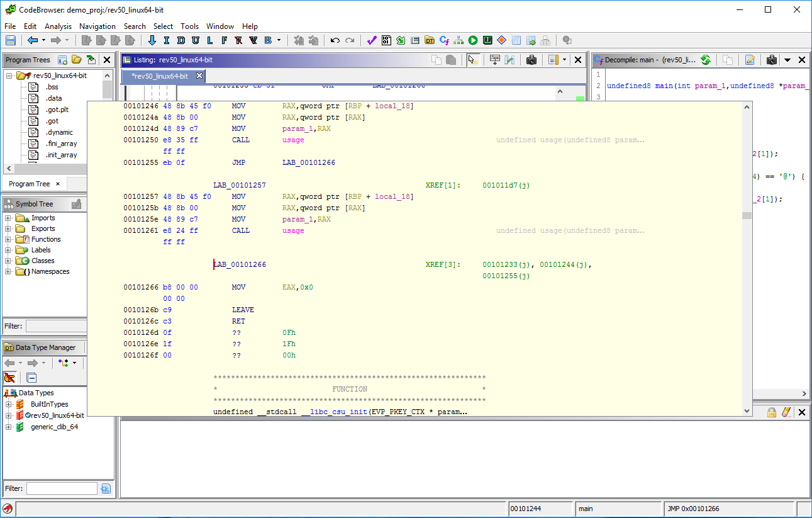Expand BuiltInTypes in Data Type Manager
812x518 pixels.
click(x=9, y=404)
